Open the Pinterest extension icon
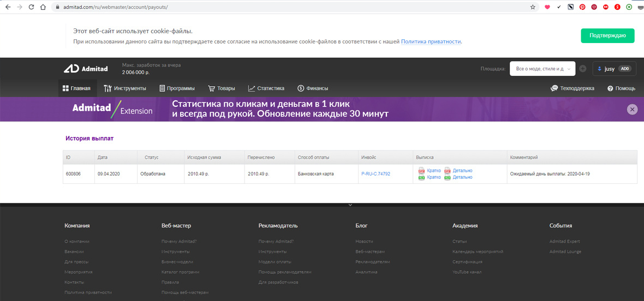This screenshot has width=644, height=301. pos(582,7)
